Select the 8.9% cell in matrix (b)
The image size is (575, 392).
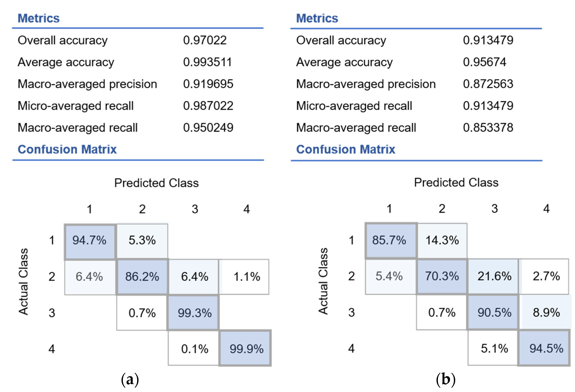point(546,312)
